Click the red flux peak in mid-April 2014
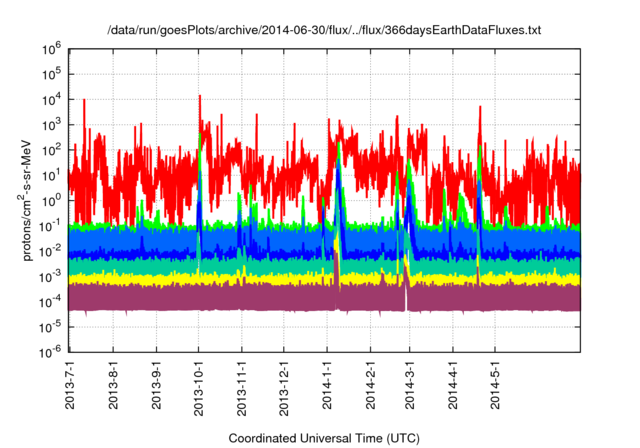This screenshot has height=448, width=640. [480, 124]
